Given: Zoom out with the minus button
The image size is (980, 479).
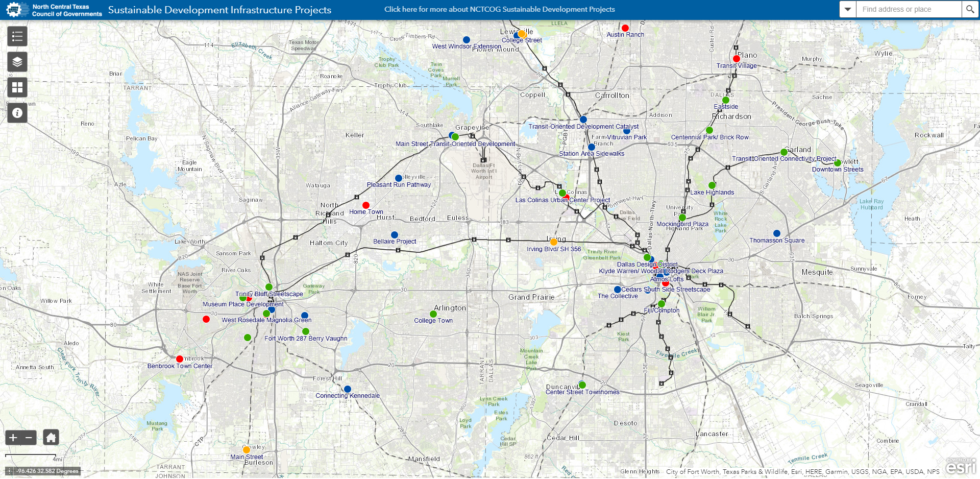Looking at the screenshot, I should coord(29,437).
